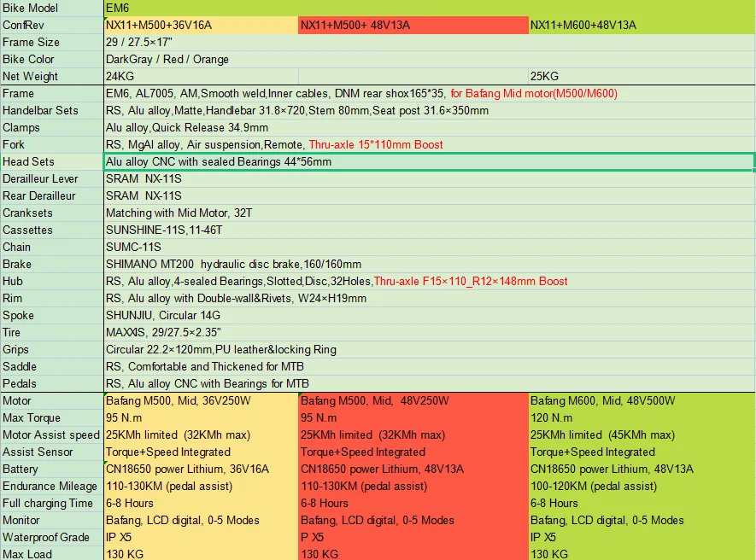The height and width of the screenshot is (560, 756).
Task: Click the 24KG net weight cell
Action: 201,76
